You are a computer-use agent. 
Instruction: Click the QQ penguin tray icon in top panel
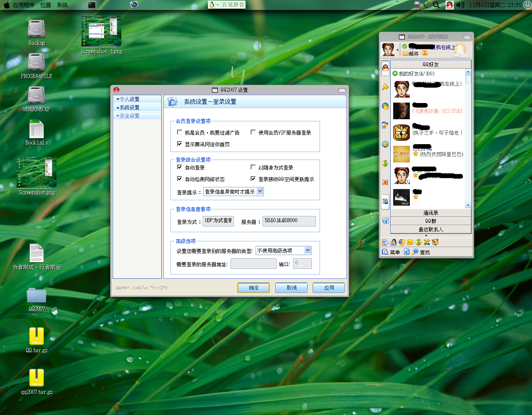point(449,5)
